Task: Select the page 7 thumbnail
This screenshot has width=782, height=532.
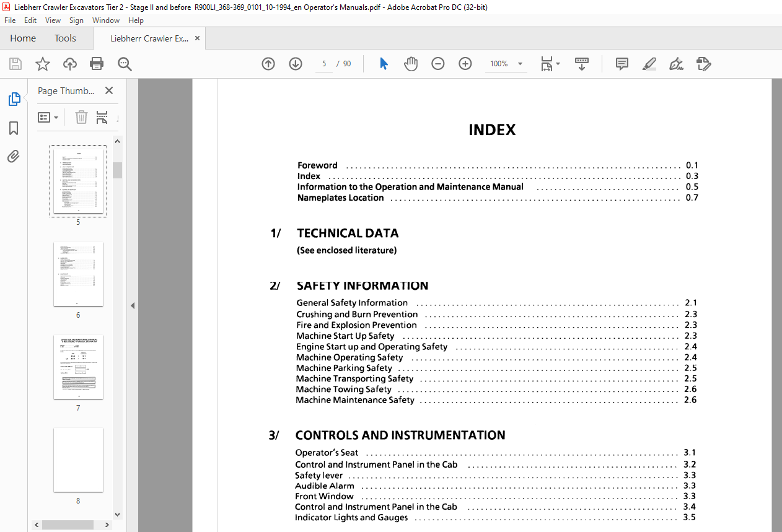Action: pos(78,367)
